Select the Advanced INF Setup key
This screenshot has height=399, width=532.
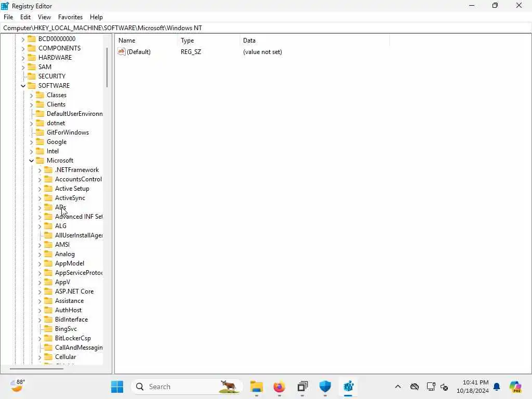tap(79, 217)
